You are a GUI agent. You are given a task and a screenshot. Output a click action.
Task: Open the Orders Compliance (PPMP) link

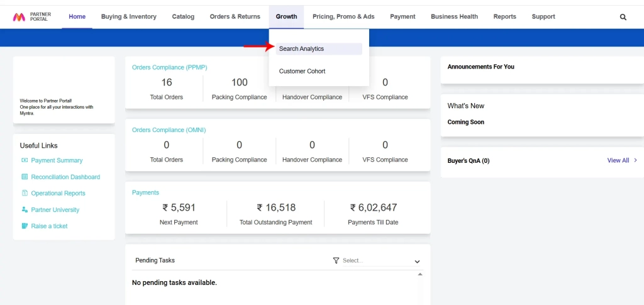click(169, 67)
